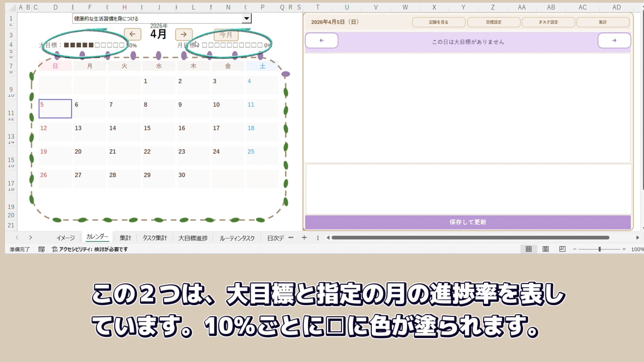Switch to タスク集計 sheet tab
644x362 pixels.
(x=155, y=238)
